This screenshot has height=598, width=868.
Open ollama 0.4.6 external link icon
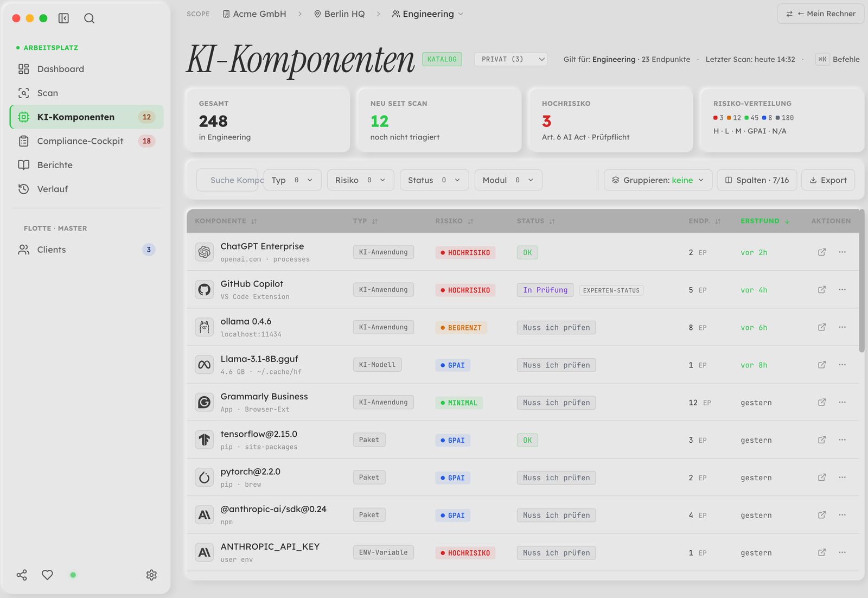pos(822,327)
